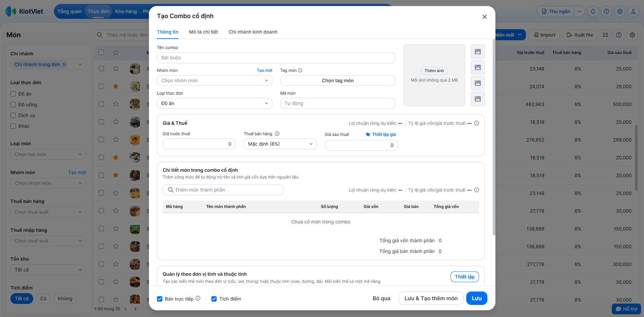
Task: Toggle the Bán trực tiếp checkbox
Action: tap(160, 299)
